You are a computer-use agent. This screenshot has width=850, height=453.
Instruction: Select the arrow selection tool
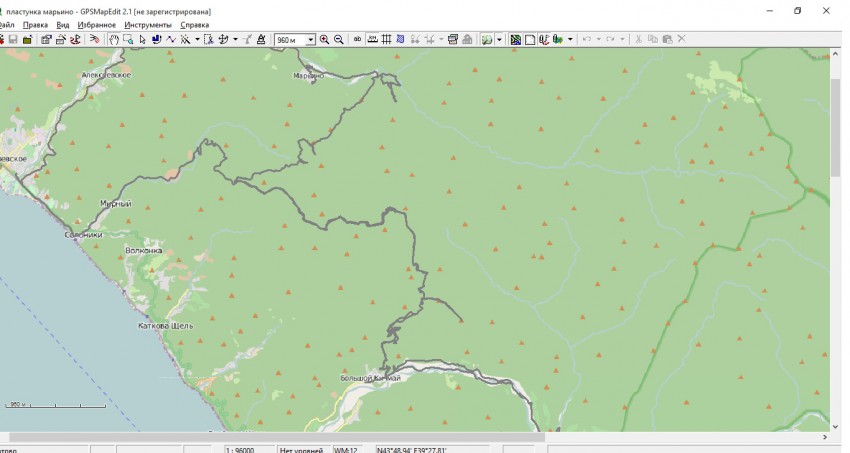(142, 40)
